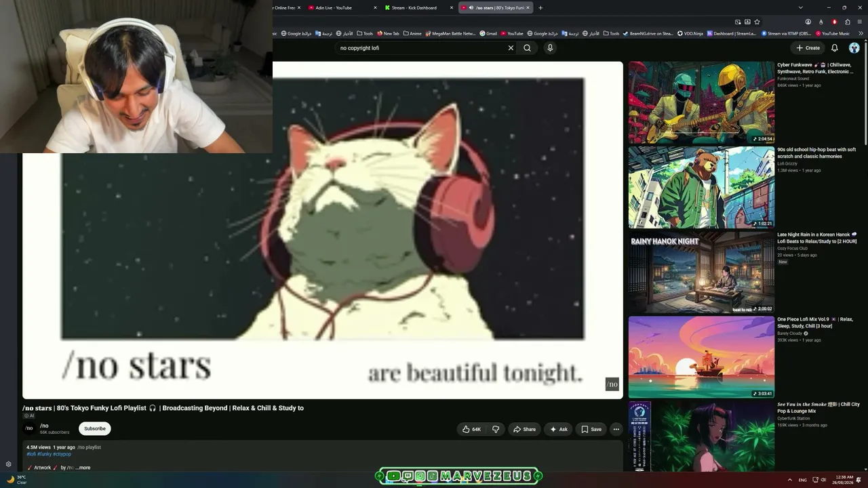
Task: Bookmark this page with the star icon
Action: (x=757, y=22)
